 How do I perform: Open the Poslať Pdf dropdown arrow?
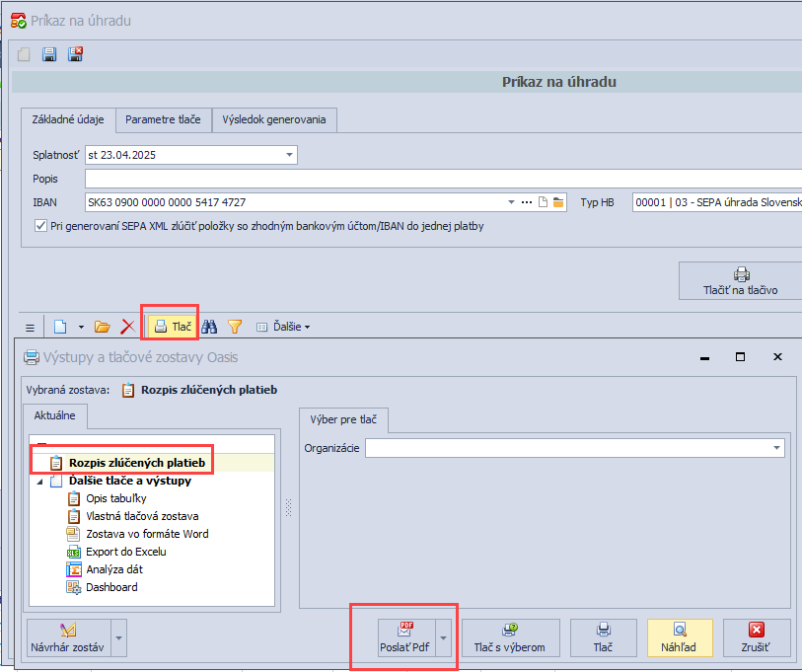444,638
